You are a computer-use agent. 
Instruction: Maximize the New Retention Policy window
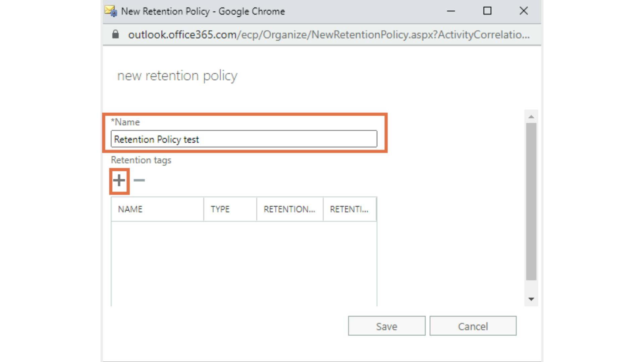coord(487,11)
